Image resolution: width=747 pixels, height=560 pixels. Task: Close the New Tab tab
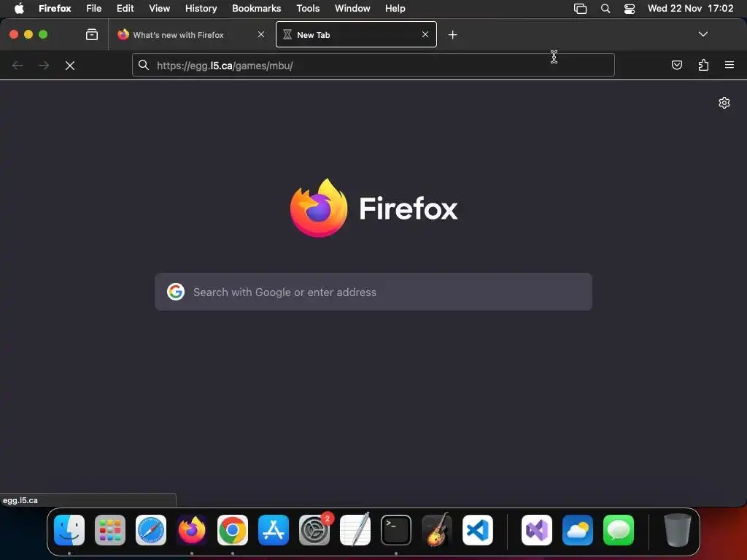pos(425,34)
